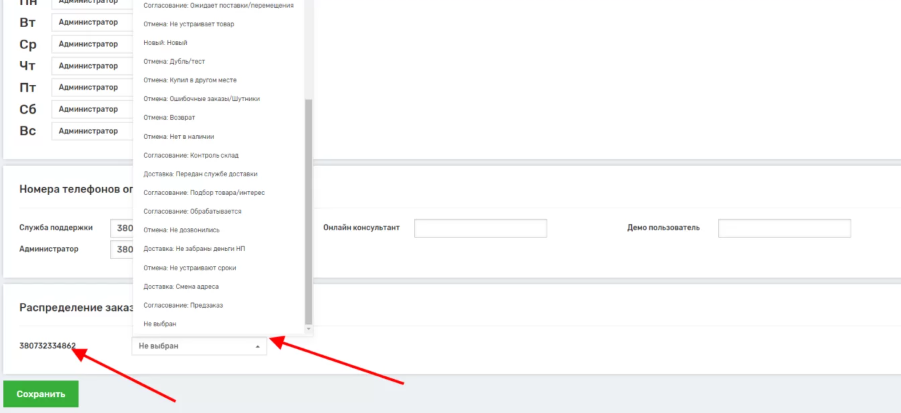The image size is (901, 413).
Task: Focus the Демо пользователь input field
Action: click(x=783, y=228)
